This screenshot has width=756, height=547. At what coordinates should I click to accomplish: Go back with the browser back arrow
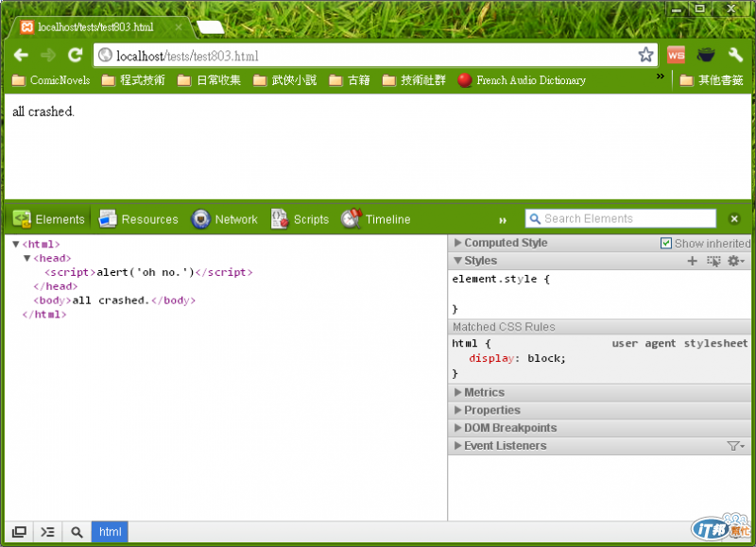[x=21, y=56]
